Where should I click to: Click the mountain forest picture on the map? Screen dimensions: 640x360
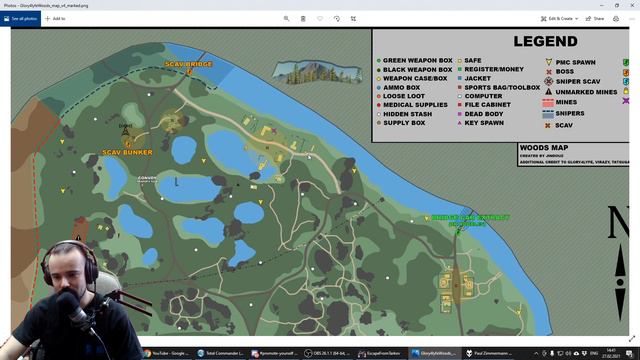coord(318,73)
